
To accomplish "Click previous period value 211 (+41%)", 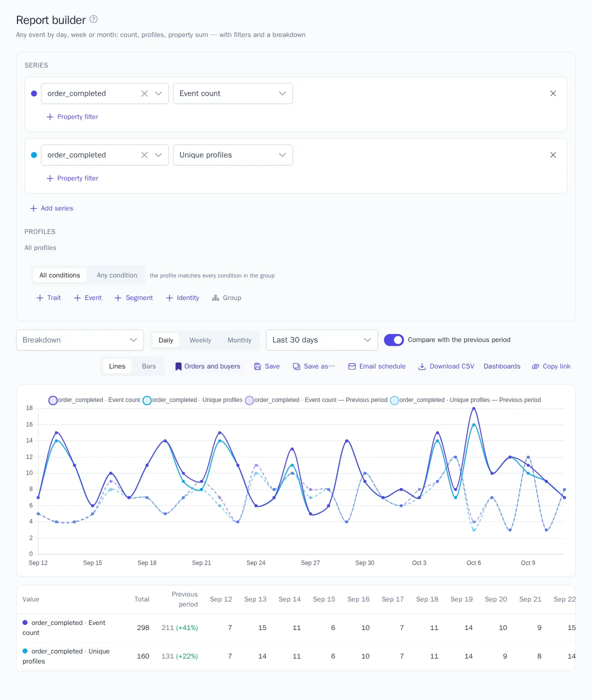I will pyautogui.click(x=179, y=628).
